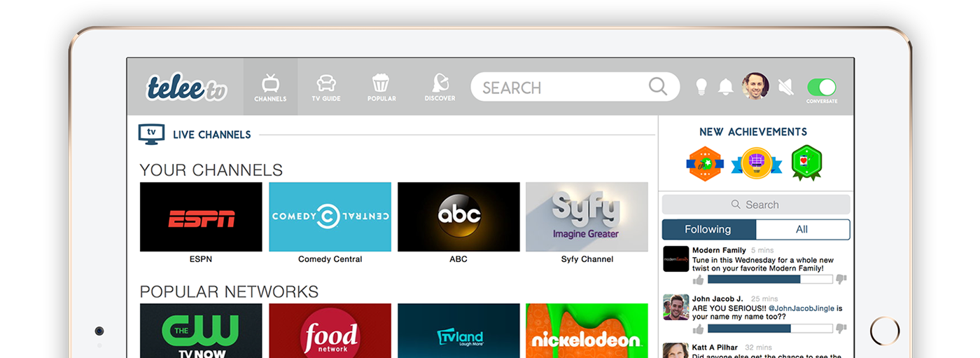The width and height of the screenshot is (980, 358).
Task: Open the ABC channel thumbnail
Action: tap(458, 216)
